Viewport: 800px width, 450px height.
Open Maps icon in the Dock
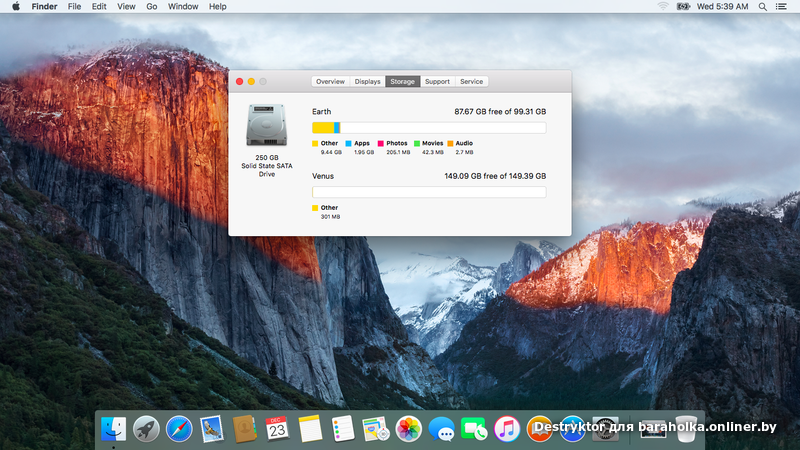click(x=376, y=429)
